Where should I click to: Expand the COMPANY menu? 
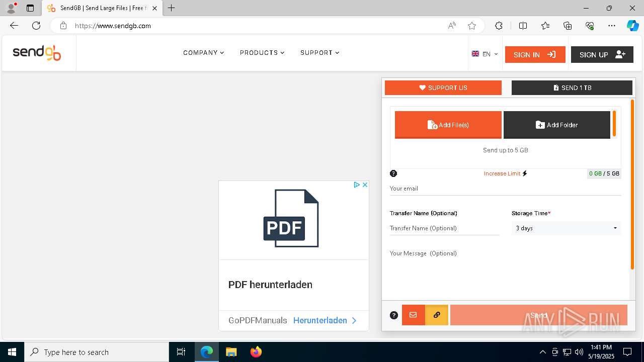click(204, 53)
